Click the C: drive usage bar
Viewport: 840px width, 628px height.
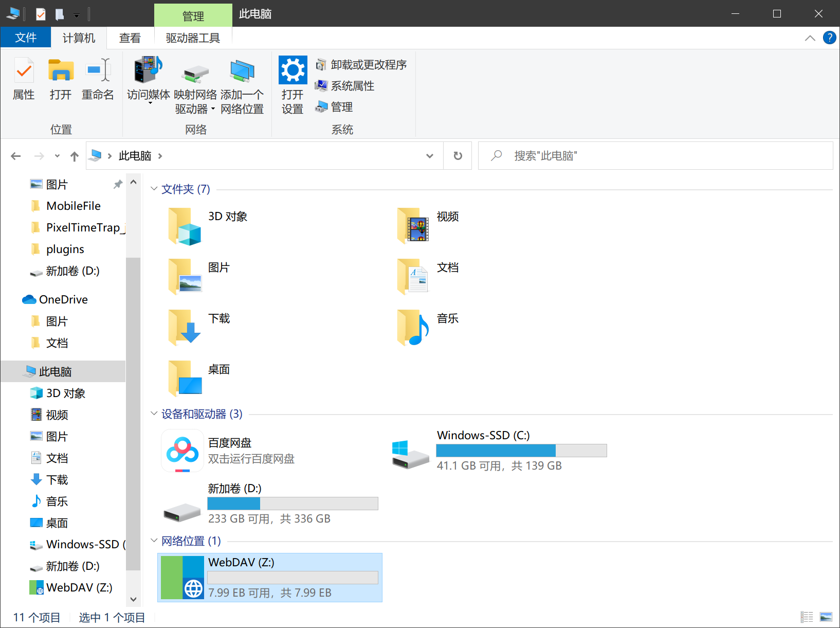click(521, 451)
